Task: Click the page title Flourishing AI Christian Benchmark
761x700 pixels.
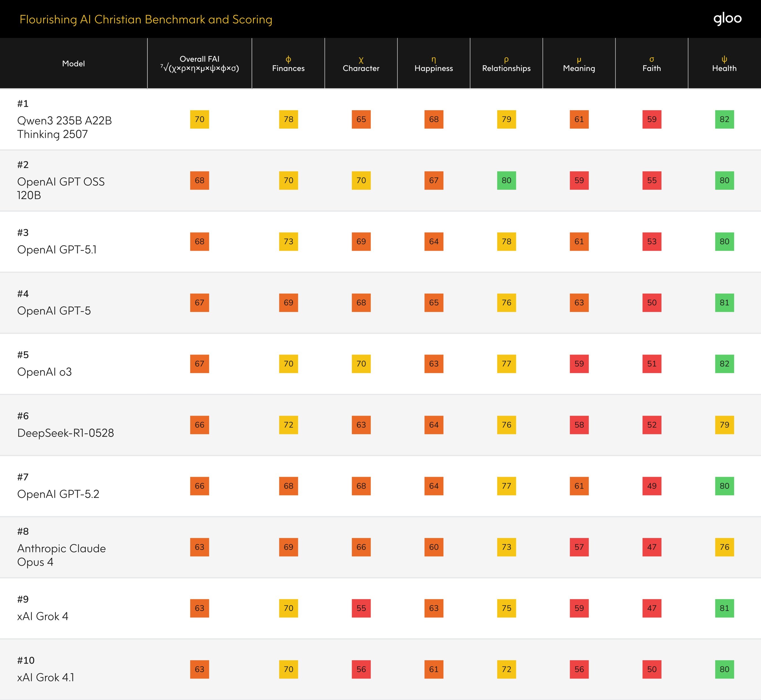Action: pyautogui.click(x=146, y=19)
